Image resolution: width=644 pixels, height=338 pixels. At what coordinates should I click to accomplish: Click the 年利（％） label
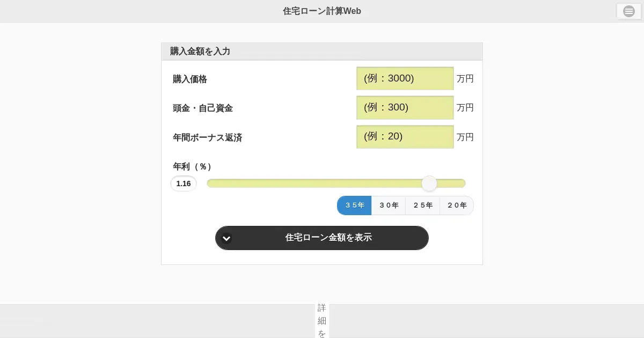[x=192, y=167]
